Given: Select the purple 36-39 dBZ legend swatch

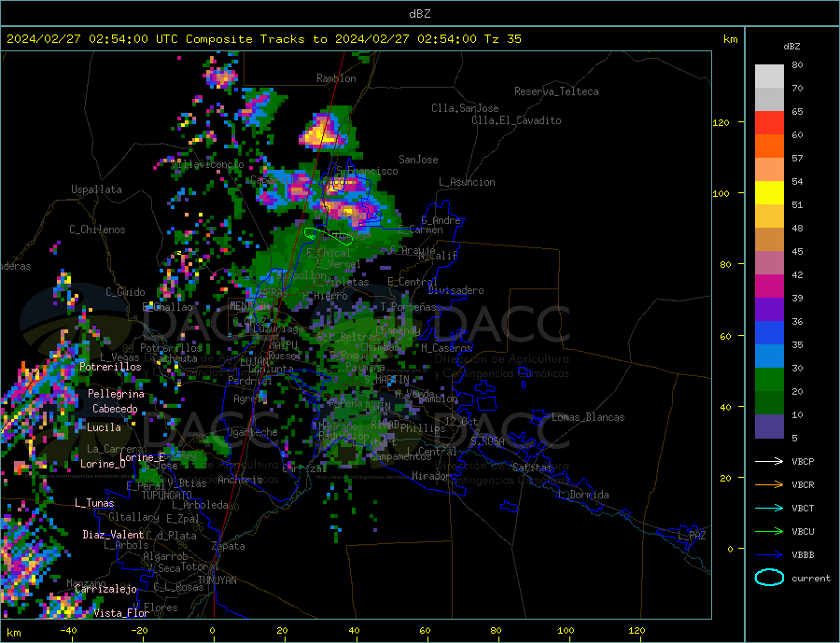Looking at the screenshot, I should [x=769, y=310].
